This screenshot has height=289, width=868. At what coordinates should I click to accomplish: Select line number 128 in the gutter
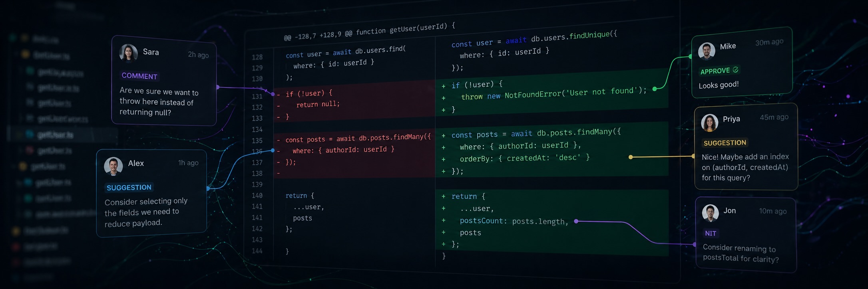257,57
